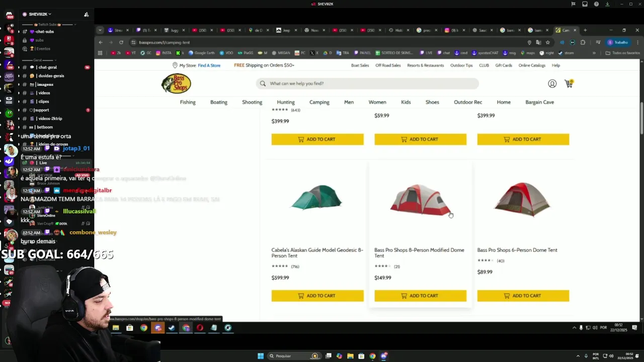The image size is (644, 362).
Task: Open File Explorer from the taskbar
Action: point(350,356)
